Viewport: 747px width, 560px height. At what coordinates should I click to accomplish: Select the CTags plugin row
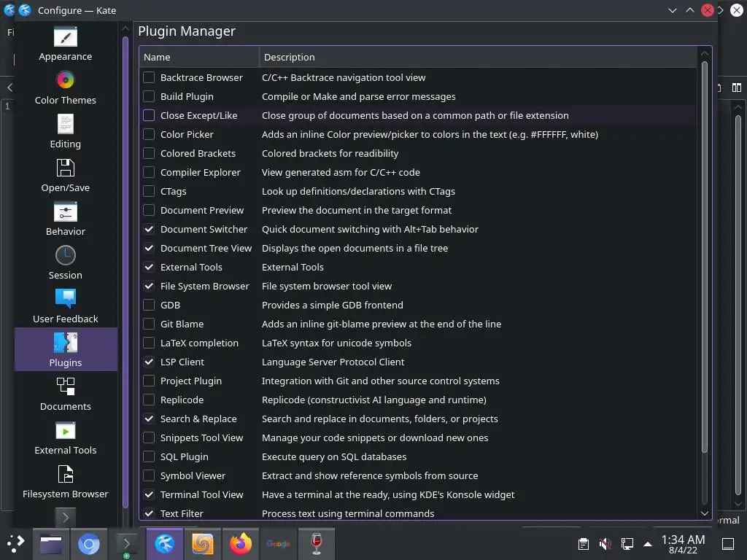pos(418,192)
